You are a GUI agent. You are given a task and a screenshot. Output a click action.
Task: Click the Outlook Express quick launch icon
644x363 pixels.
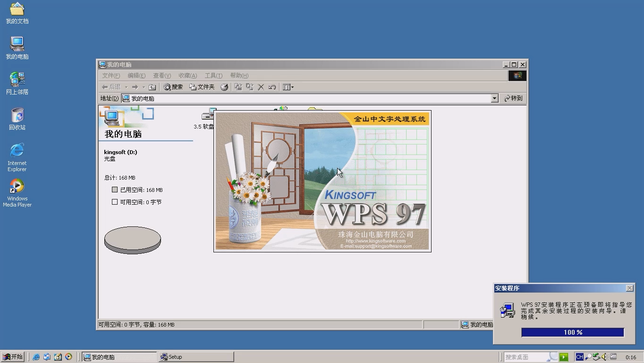47,357
